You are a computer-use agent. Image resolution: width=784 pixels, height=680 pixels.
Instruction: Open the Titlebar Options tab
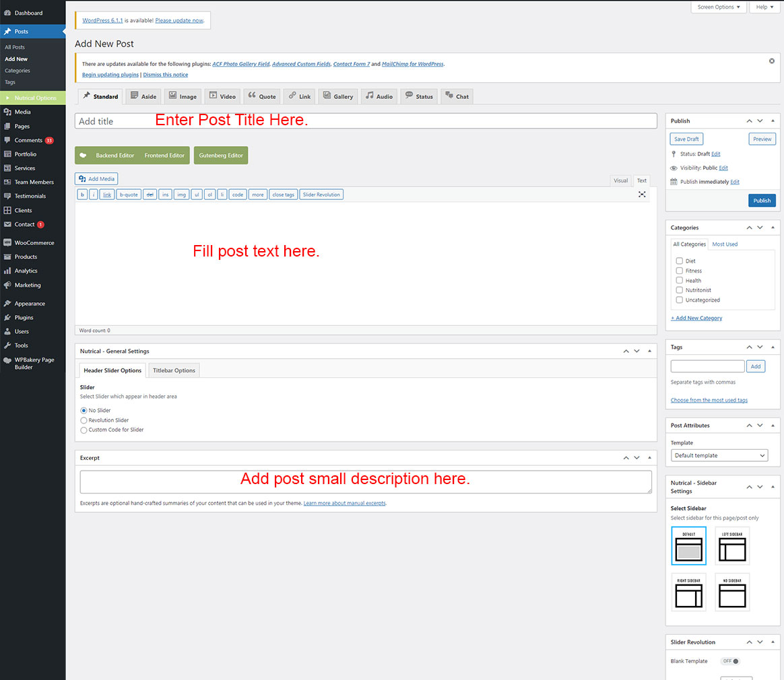[x=174, y=370]
